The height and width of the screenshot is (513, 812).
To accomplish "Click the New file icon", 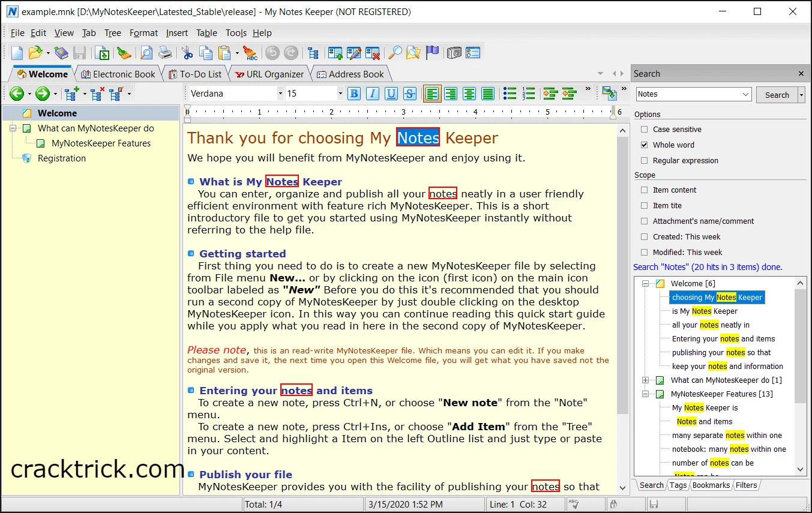I will [x=17, y=53].
